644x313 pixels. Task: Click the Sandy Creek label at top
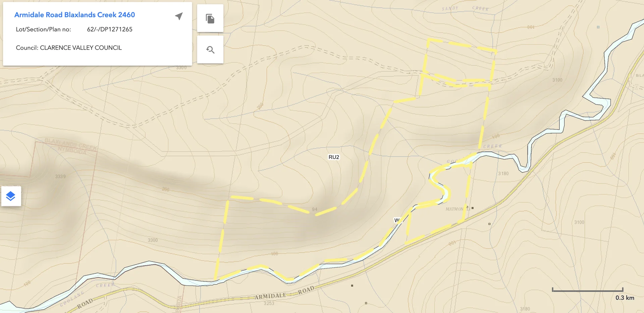[x=465, y=8]
